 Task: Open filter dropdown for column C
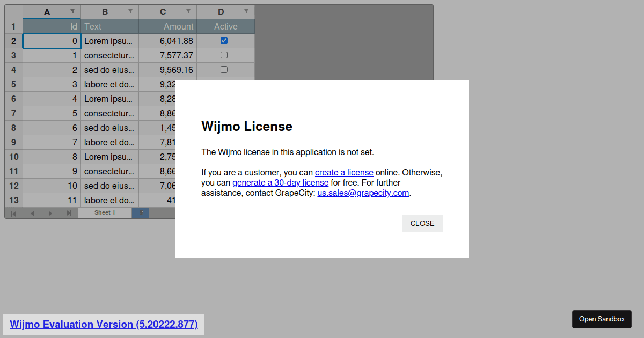[x=188, y=11]
